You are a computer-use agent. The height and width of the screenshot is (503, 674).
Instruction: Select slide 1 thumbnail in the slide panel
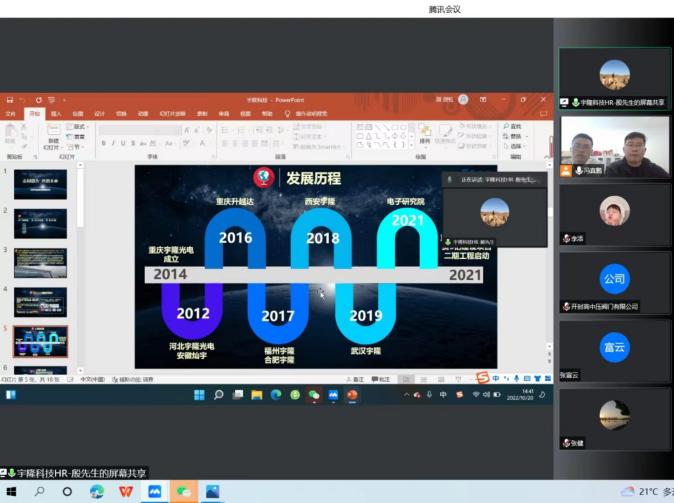pyautogui.click(x=40, y=184)
